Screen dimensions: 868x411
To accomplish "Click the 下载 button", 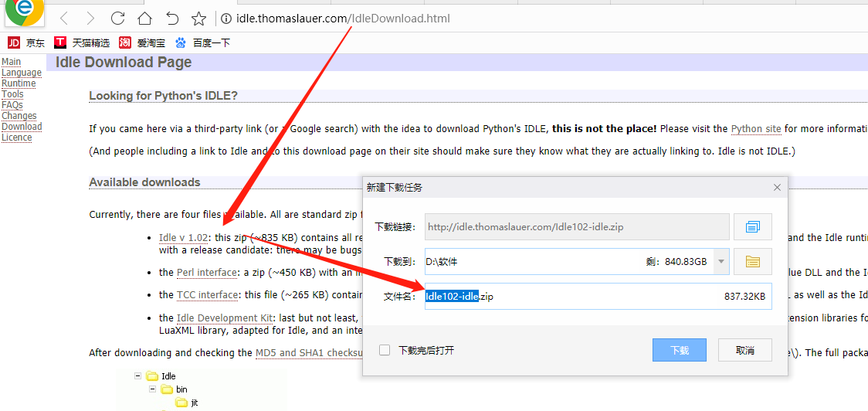I will click(680, 350).
